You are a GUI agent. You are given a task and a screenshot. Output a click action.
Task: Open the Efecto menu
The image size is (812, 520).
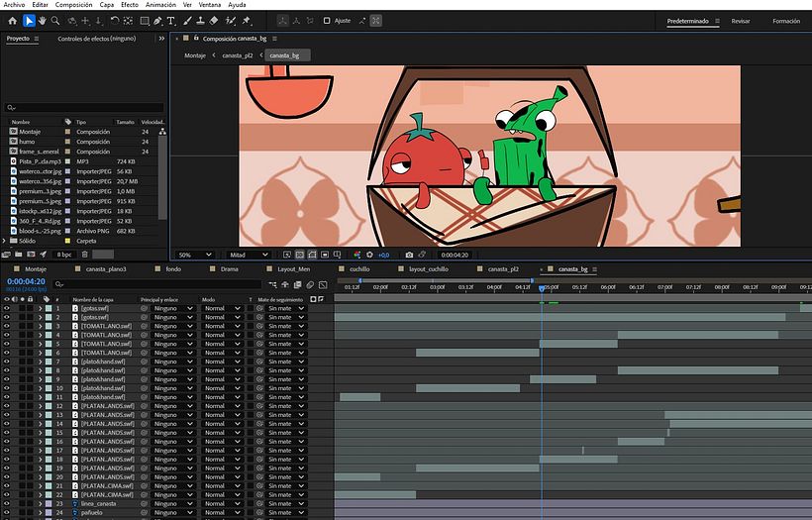pyautogui.click(x=130, y=5)
